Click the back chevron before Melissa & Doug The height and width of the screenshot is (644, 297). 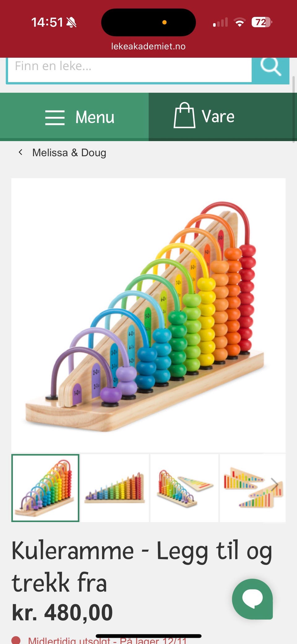20,152
